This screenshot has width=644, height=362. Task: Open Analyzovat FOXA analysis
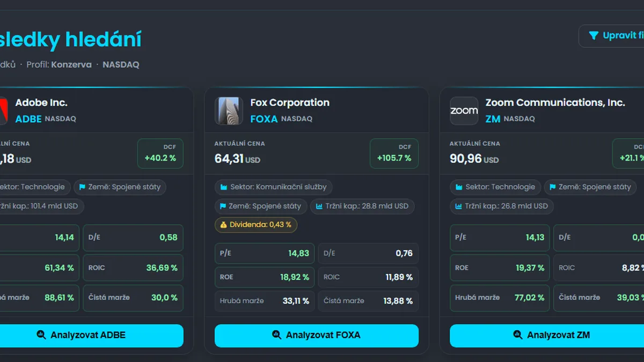tap(317, 335)
